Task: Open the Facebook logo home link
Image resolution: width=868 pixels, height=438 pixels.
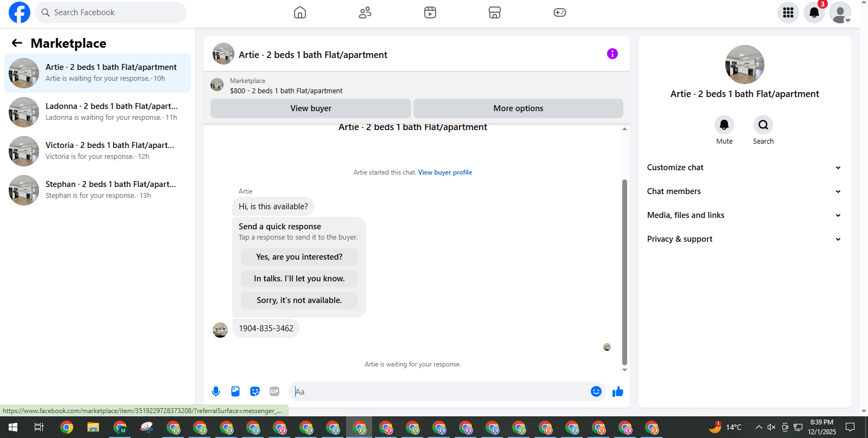Action: pyautogui.click(x=20, y=12)
